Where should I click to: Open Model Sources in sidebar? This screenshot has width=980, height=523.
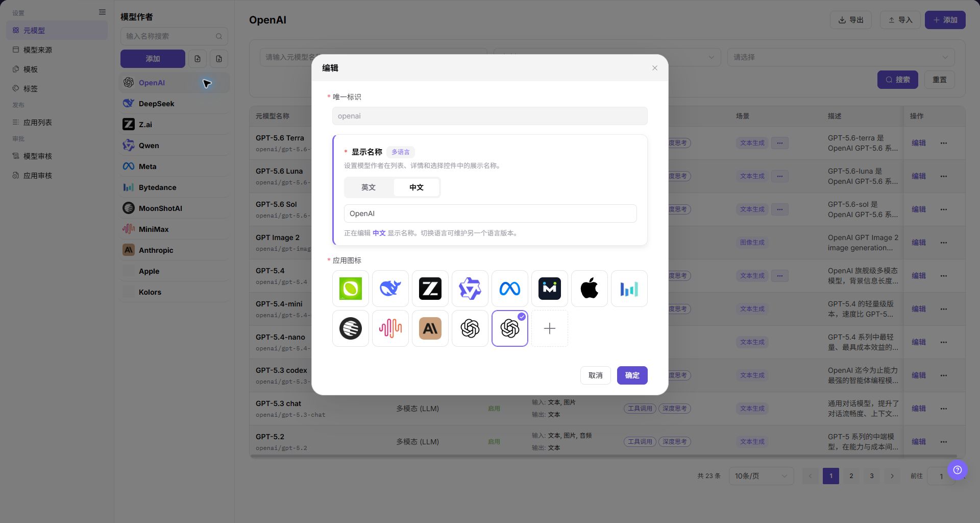pyautogui.click(x=57, y=50)
